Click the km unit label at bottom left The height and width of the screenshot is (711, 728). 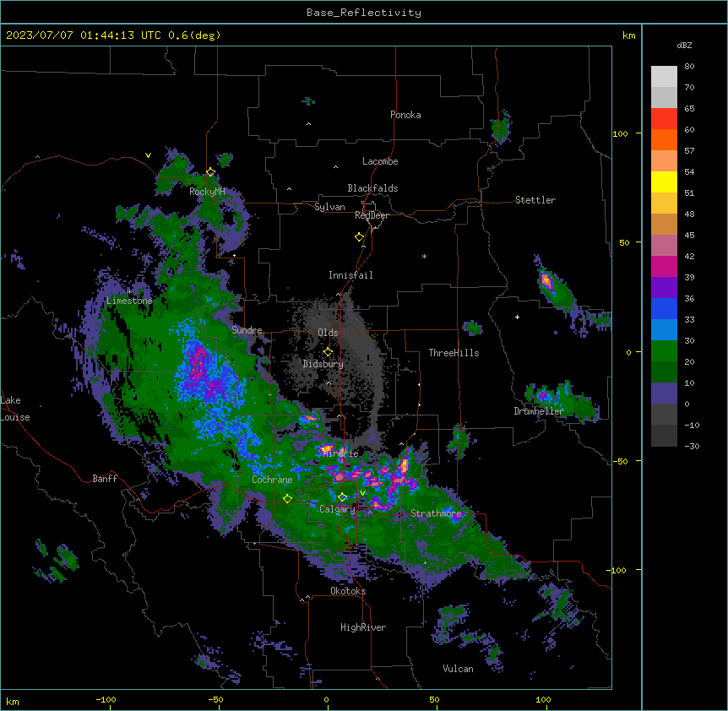(x=13, y=702)
